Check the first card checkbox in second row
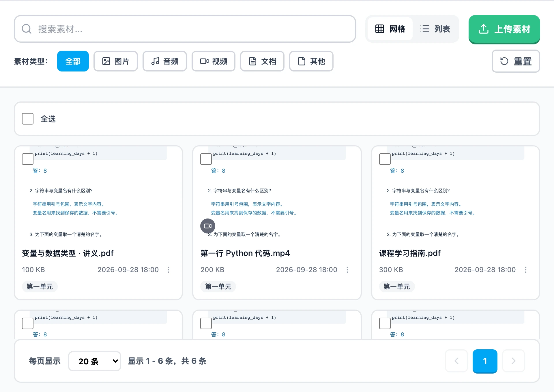The width and height of the screenshot is (554, 392). click(28, 323)
